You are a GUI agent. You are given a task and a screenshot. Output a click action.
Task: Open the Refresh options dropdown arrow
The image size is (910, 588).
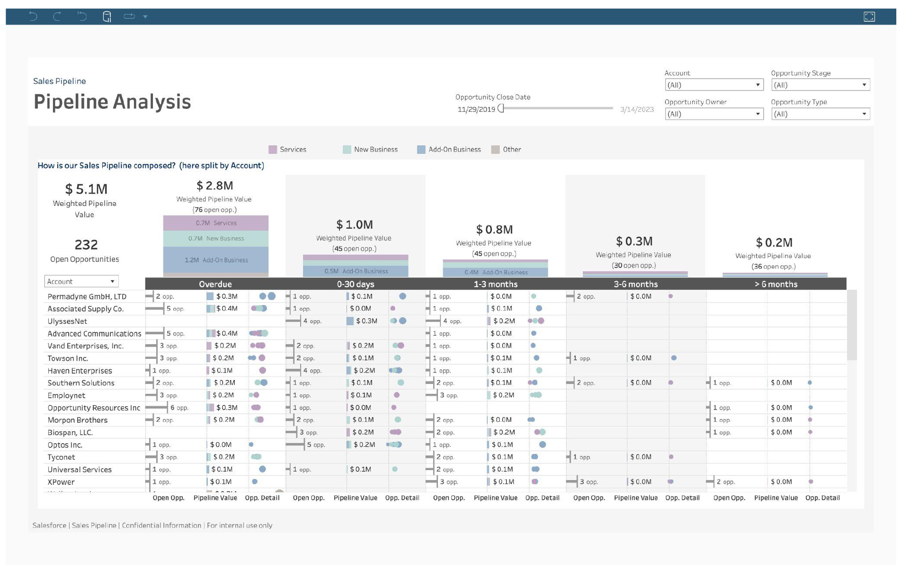tap(145, 17)
